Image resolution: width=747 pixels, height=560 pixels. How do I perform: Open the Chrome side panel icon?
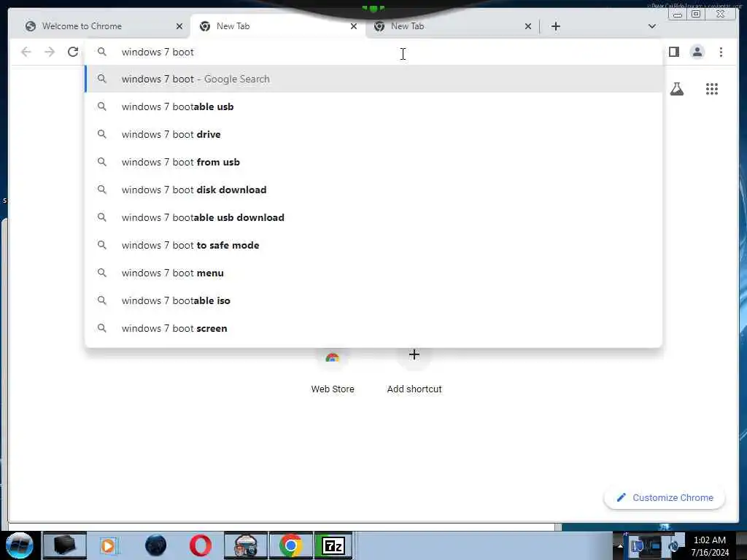tap(673, 52)
